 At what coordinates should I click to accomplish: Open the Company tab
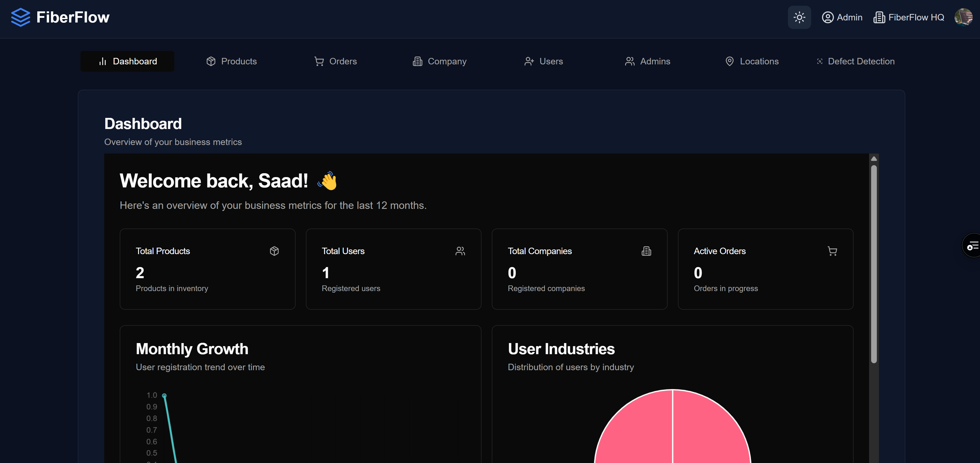pos(439,61)
